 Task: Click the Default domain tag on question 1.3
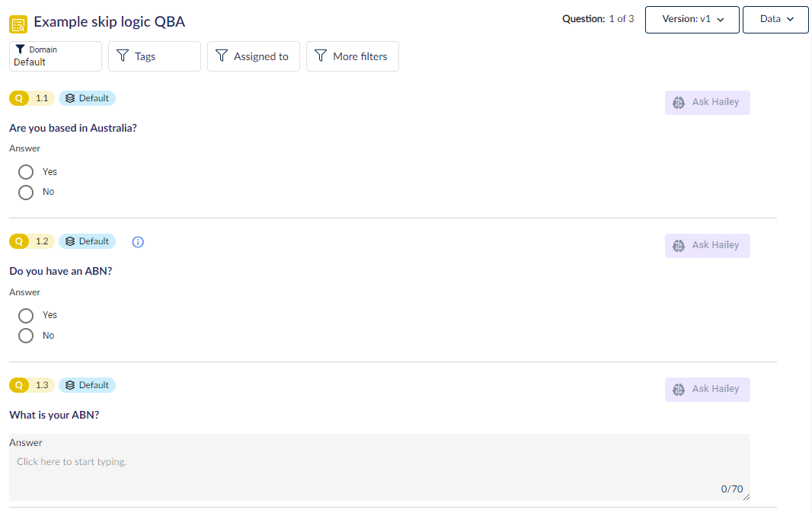point(87,385)
